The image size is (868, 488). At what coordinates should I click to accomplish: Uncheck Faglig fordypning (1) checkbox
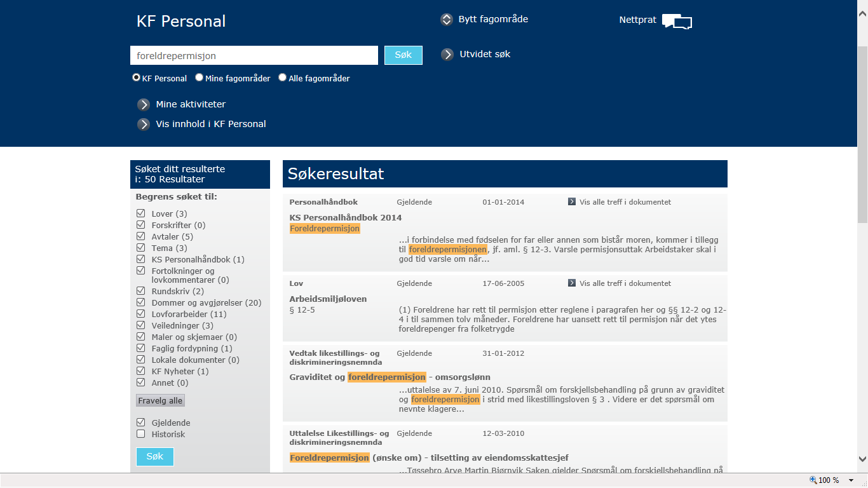(x=141, y=348)
